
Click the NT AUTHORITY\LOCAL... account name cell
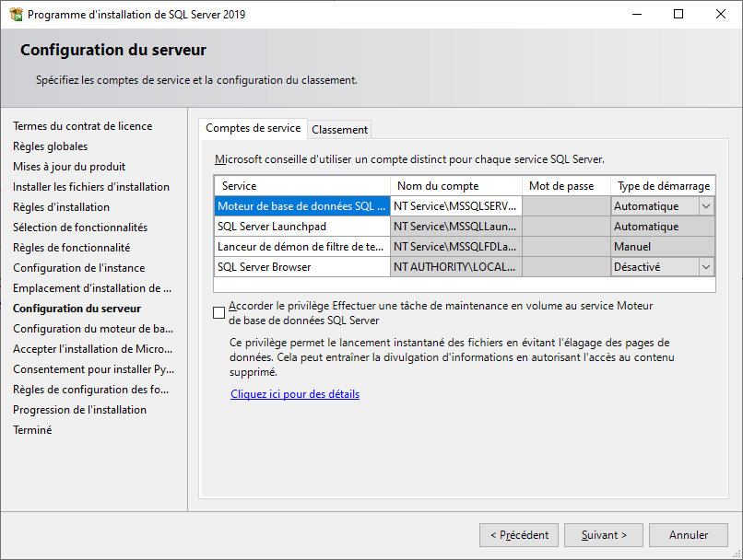pos(455,267)
